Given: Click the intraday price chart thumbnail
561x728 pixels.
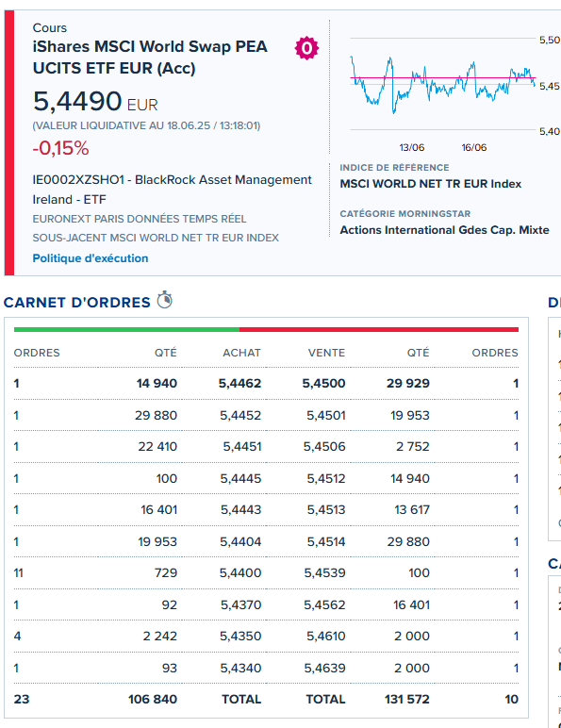Looking at the screenshot, I should 443,85.
